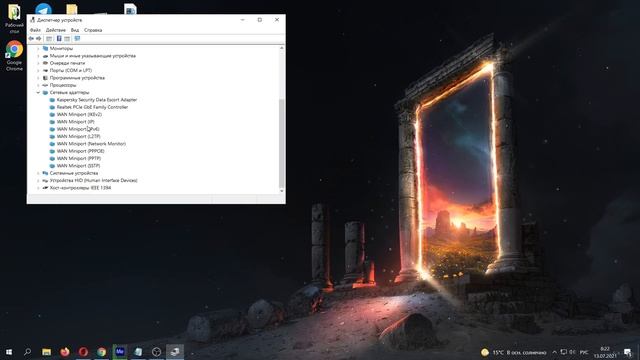Open the Вид menu
The width and height of the screenshot is (640, 360).
(x=75, y=30)
